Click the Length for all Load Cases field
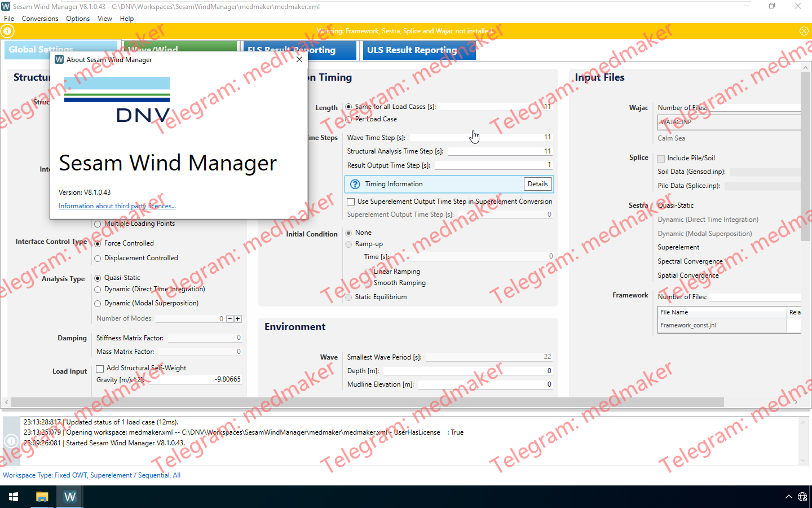The width and height of the screenshot is (812, 508). [495, 107]
